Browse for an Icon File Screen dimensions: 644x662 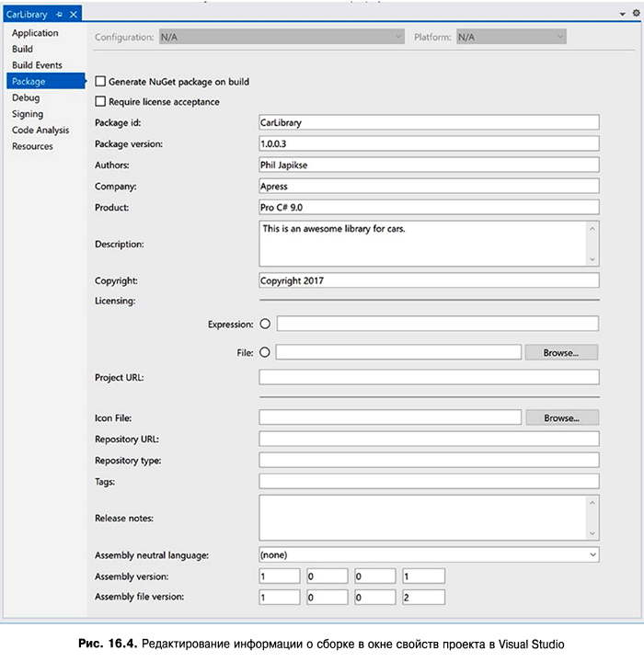(x=561, y=417)
